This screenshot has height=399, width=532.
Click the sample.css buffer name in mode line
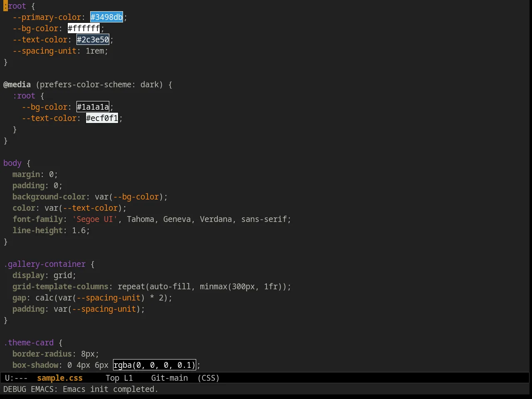(60, 378)
